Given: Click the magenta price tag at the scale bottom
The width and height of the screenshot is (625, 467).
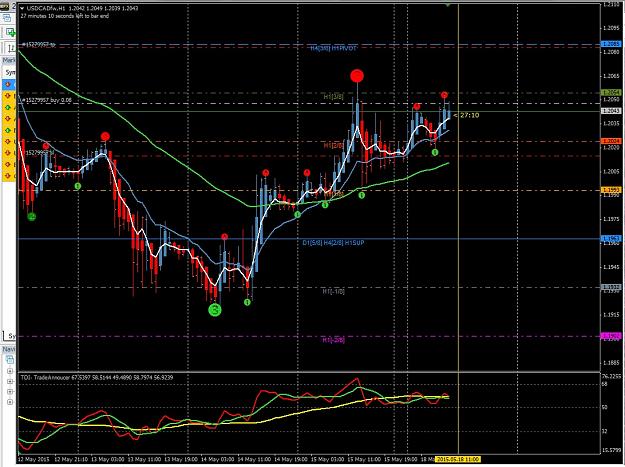Looking at the screenshot, I should click(x=610, y=336).
